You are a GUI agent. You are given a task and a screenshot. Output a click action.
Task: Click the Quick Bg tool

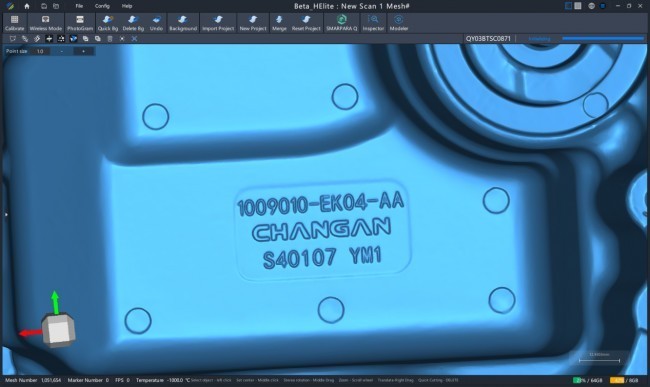tap(108, 23)
